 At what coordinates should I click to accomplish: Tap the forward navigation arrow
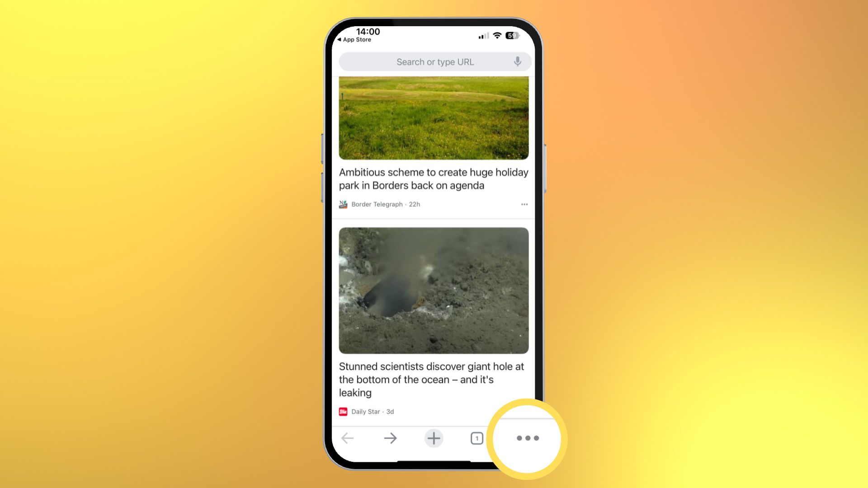[x=391, y=438]
